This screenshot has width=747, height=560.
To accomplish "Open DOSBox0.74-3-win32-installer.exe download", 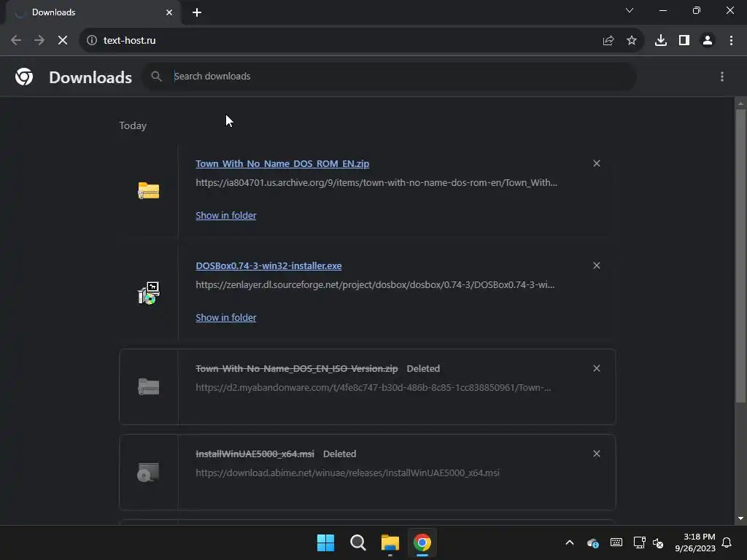I will coord(268,265).
